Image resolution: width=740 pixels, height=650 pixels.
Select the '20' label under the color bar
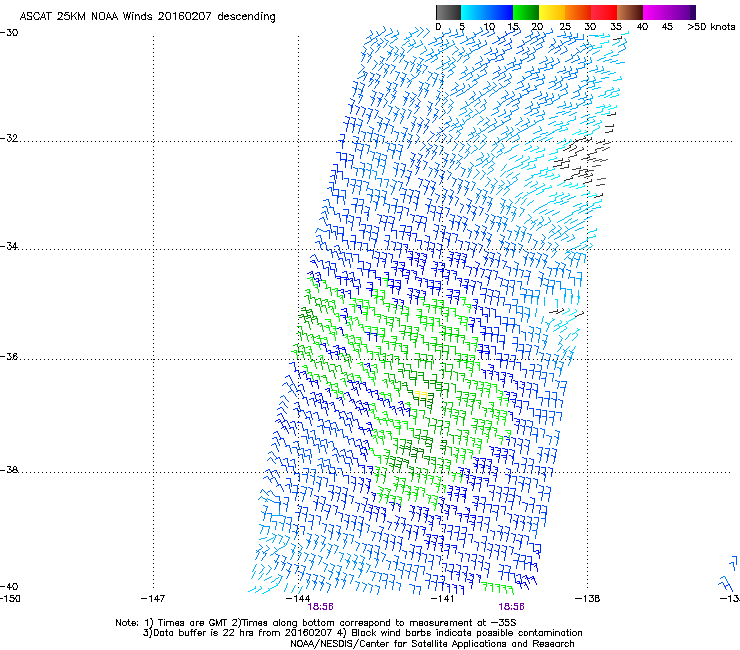point(537,27)
